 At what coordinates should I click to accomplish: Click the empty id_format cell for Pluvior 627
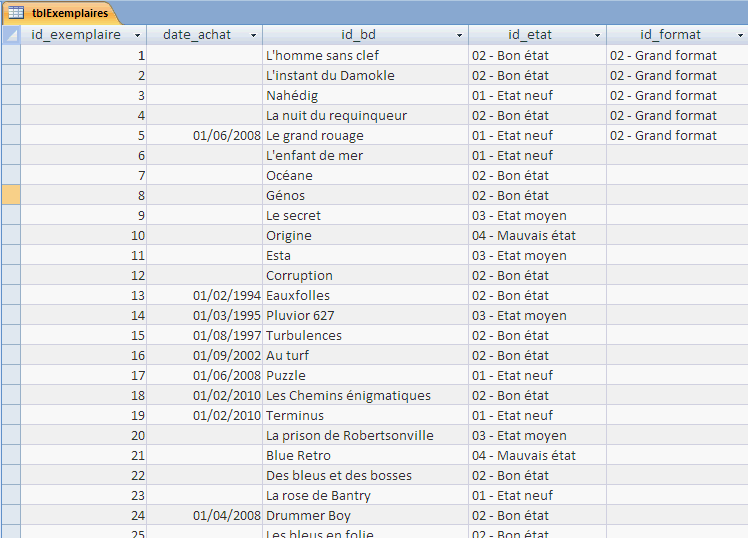point(675,315)
